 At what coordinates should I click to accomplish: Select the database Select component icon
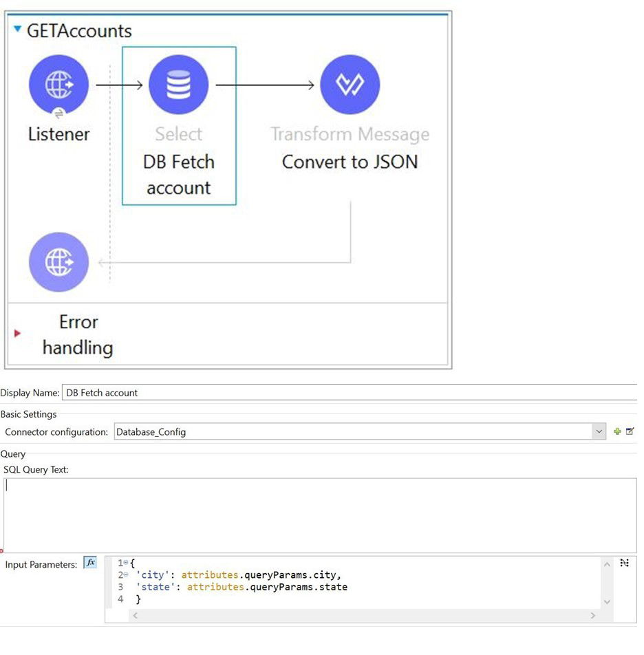pyautogui.click(x=178, y=85)
